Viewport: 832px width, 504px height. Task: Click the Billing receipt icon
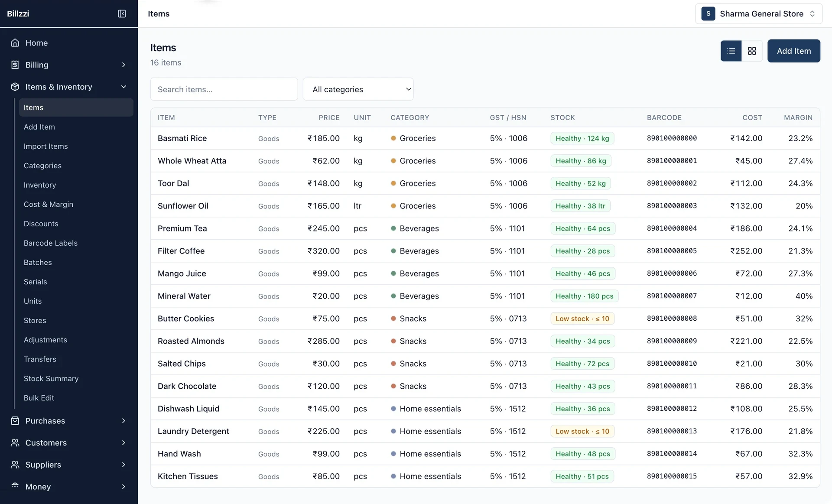point(15,65)
